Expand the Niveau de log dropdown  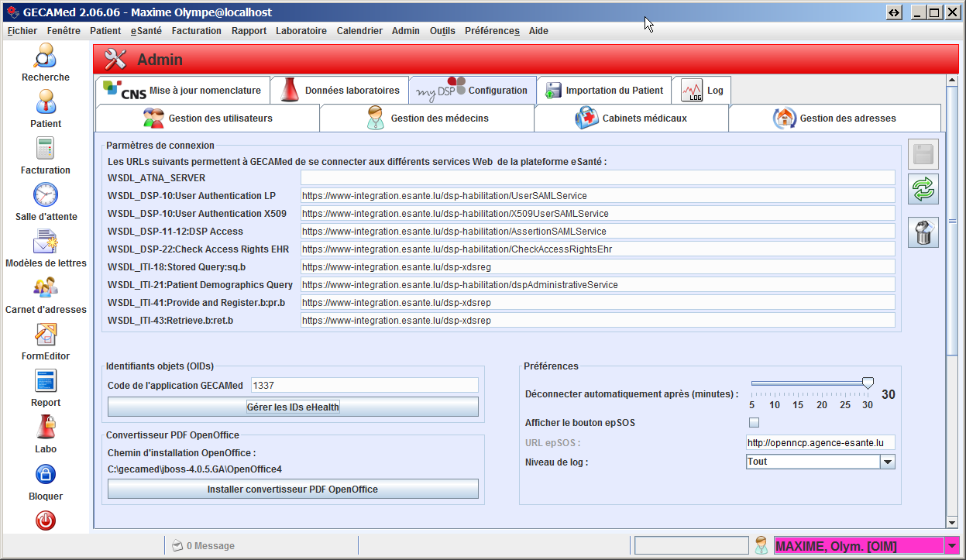[887, 462]
